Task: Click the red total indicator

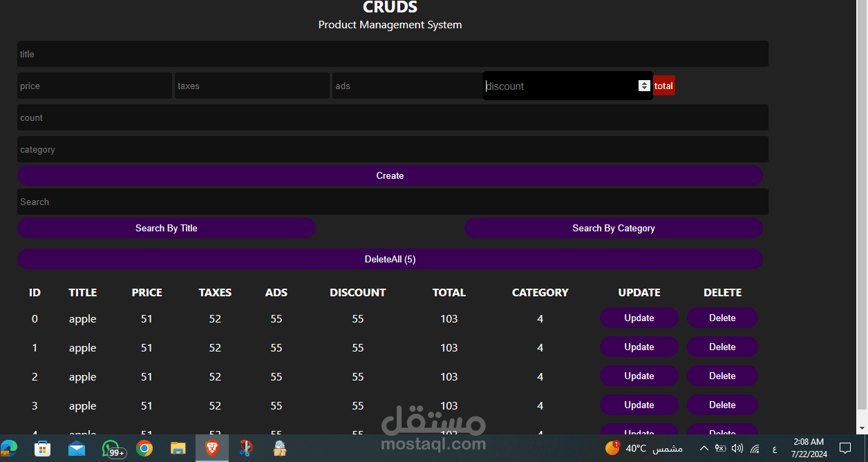Action: point(663,86)
